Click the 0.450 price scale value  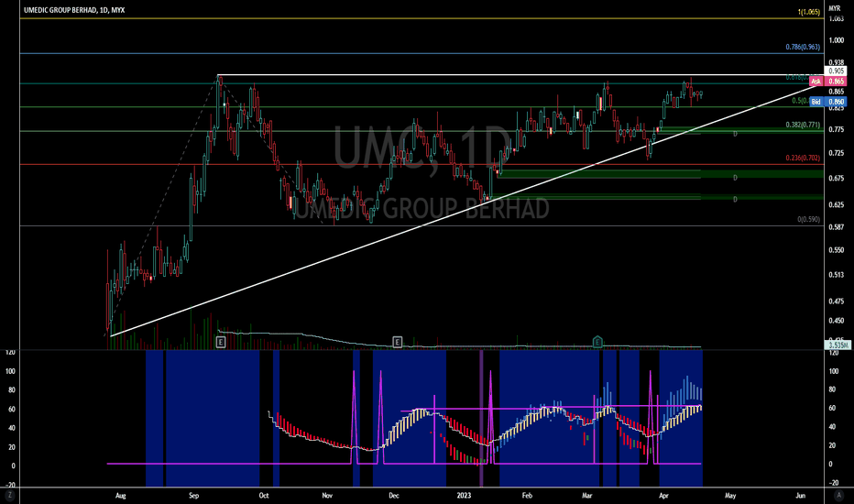click(x=836, y=321)
